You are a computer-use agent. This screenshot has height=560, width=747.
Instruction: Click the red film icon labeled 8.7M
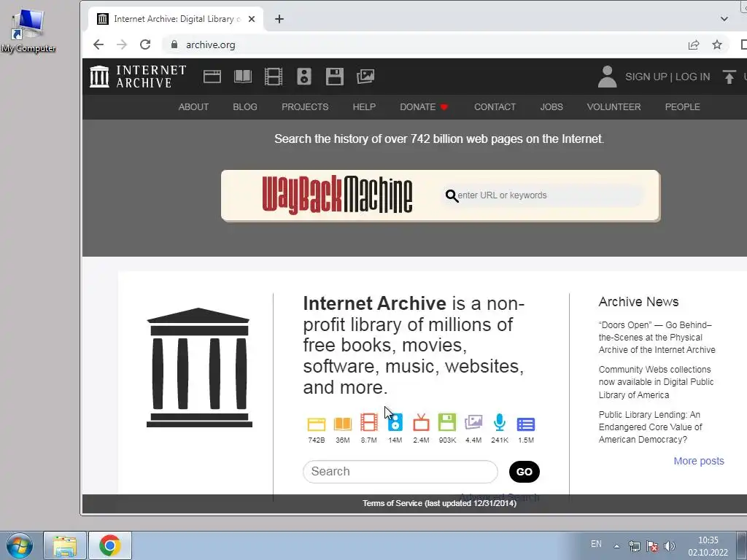[x=368, y=422]
